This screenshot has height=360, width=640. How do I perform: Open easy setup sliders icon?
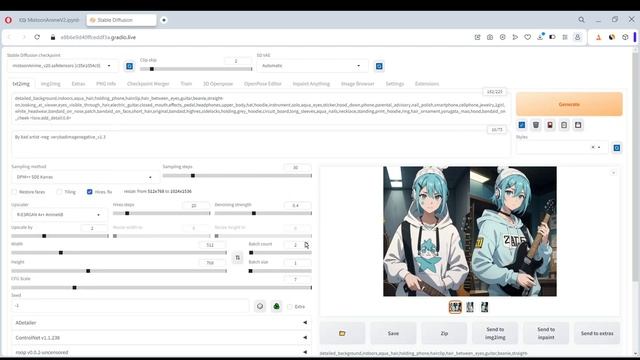point(565,37)
